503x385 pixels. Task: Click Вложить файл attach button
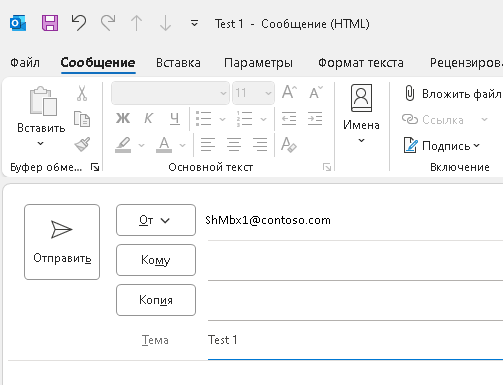pos(453,94)
